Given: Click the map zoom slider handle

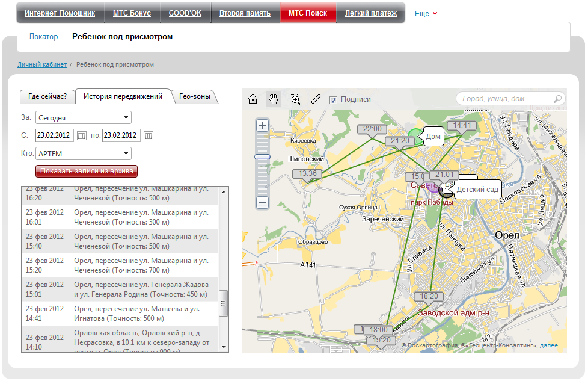Looking at the screenshot, I should click(x=263, y=156).
